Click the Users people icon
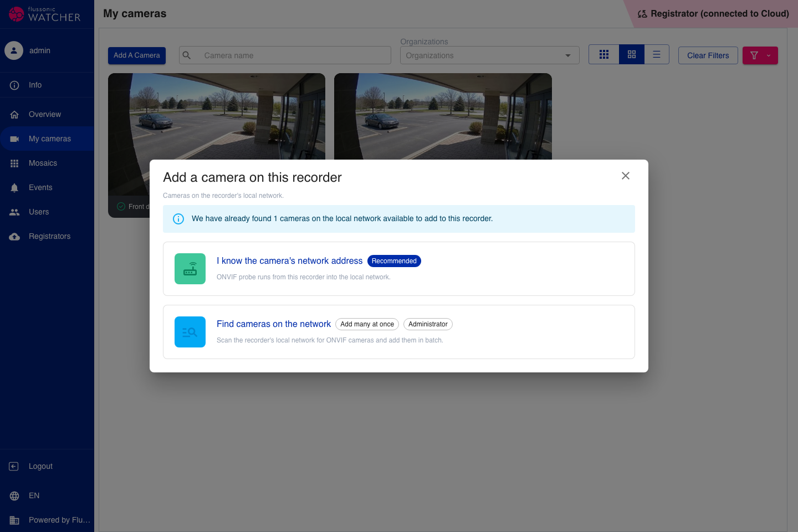 coord(14,212)
